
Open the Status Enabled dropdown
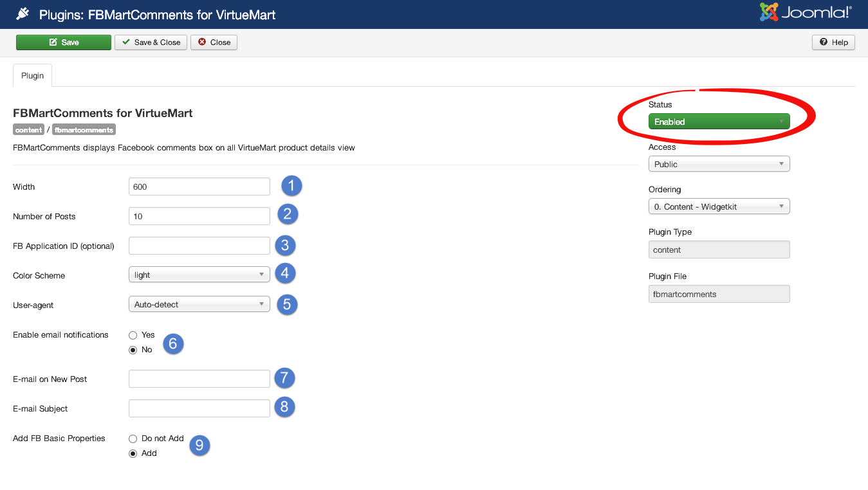point(719,122)
